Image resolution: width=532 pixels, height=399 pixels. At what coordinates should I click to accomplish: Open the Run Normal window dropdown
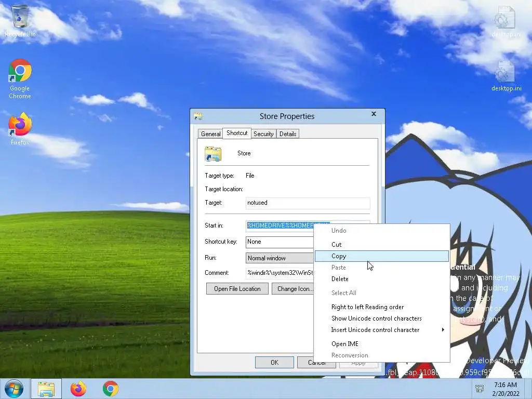tap(280, 258)
